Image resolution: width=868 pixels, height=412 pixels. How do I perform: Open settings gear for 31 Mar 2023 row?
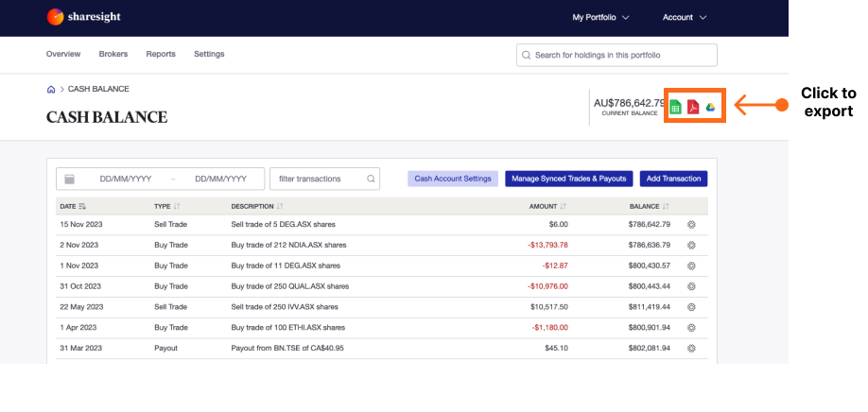691,349
